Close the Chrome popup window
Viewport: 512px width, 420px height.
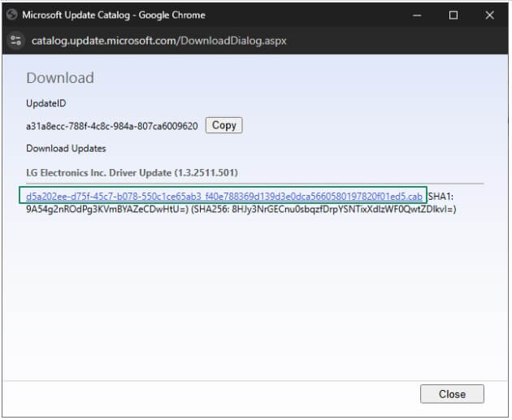point(489,15)
